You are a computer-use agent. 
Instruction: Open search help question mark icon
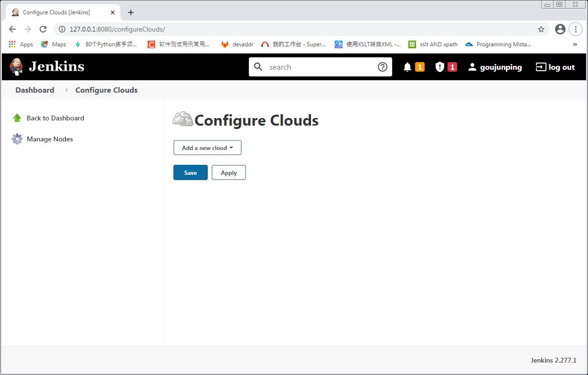(x=382, y=67)
